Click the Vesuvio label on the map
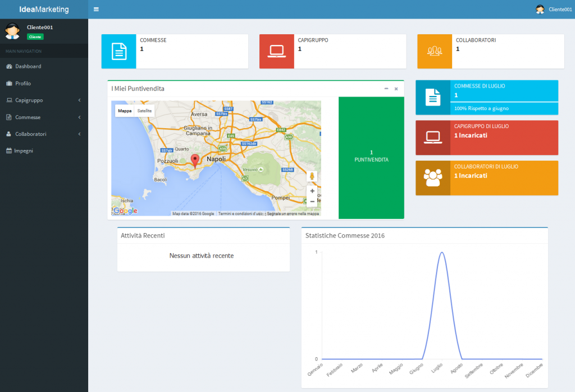Image resolution: width=575 pixels, height=392 pixels. 250,170
